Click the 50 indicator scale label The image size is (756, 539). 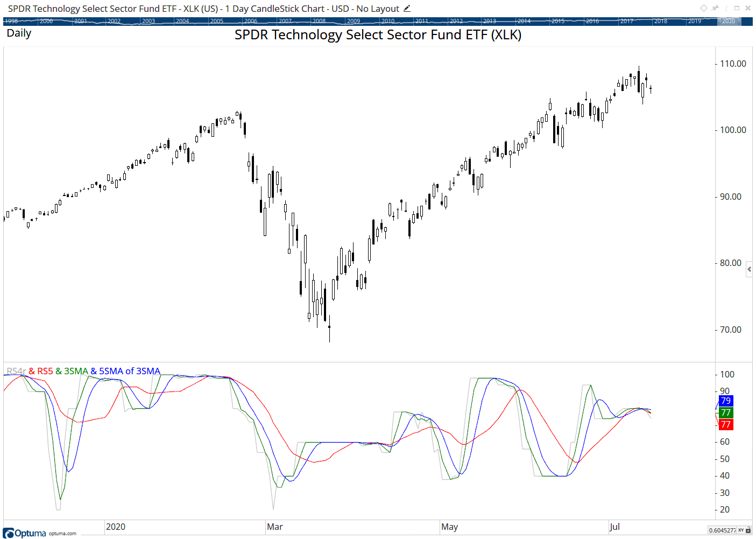[725, 459]
